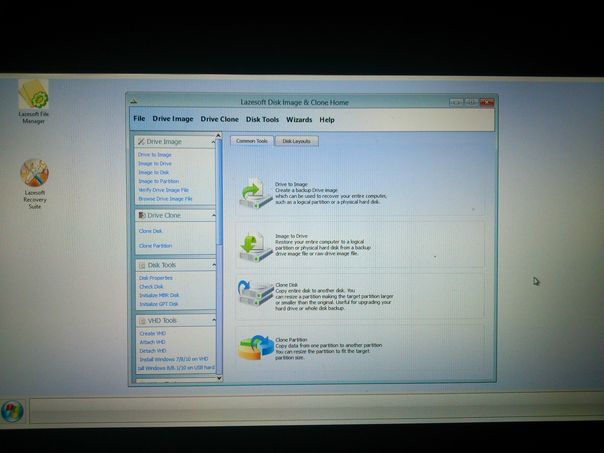Click the sidebar vertical scrollbar thumb

(x=219, y=192)
